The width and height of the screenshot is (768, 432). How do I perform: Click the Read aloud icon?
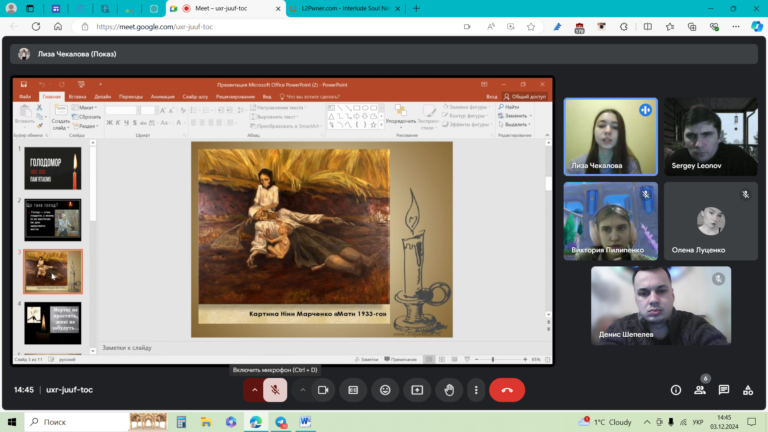click(491, 26)
